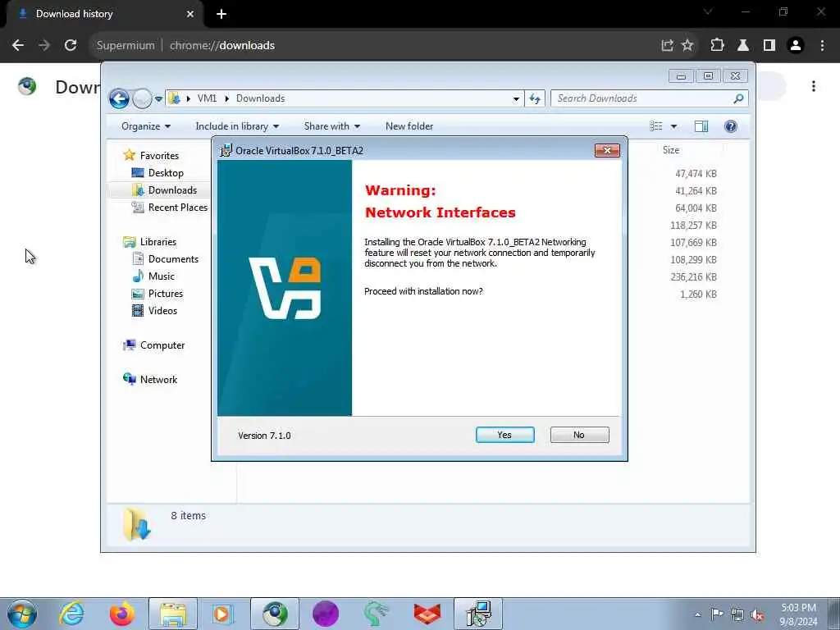Expand the view options dropdown arrow

[674, 126]
